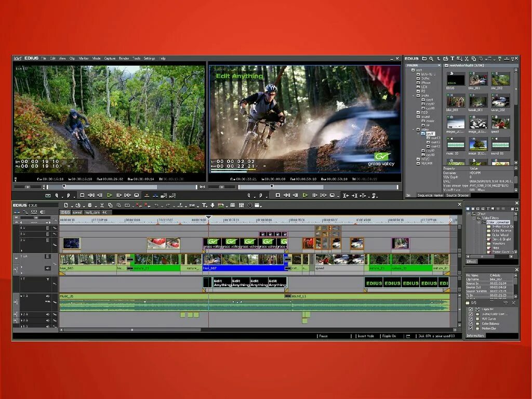The image size is (532, 399).
Task: Collapse the photo folder in bin tree
Action: pos(414,96)
